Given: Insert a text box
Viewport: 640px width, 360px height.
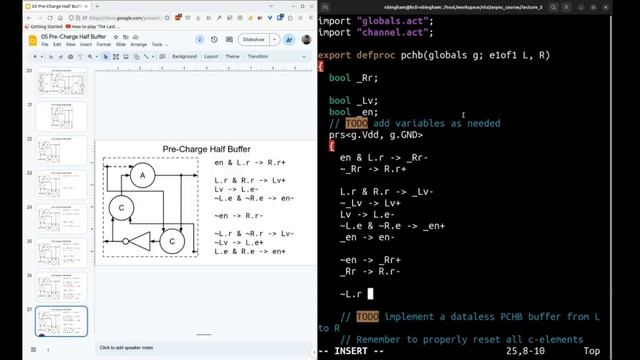Looking at the screenshot, I should (116, 57).
